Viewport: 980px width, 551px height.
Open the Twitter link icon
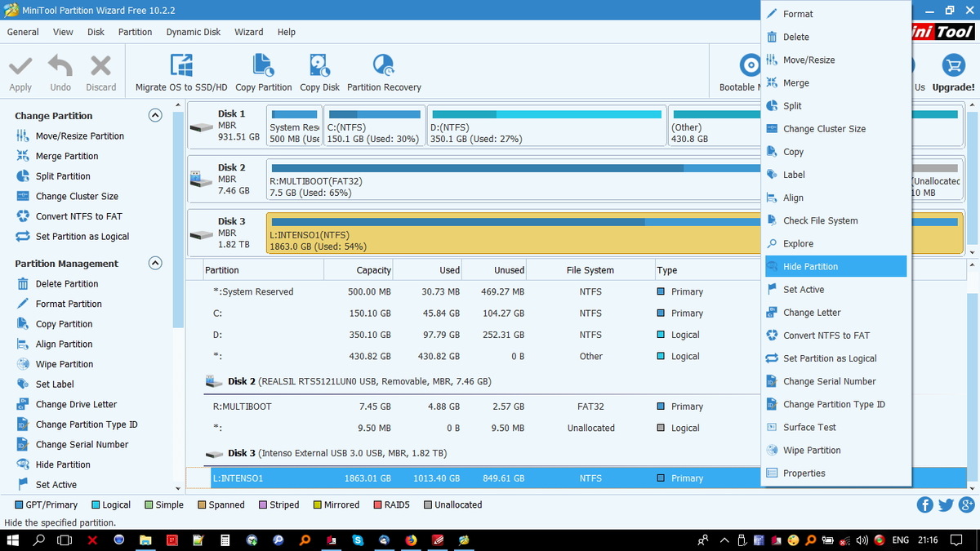click(x=946, y=504)
